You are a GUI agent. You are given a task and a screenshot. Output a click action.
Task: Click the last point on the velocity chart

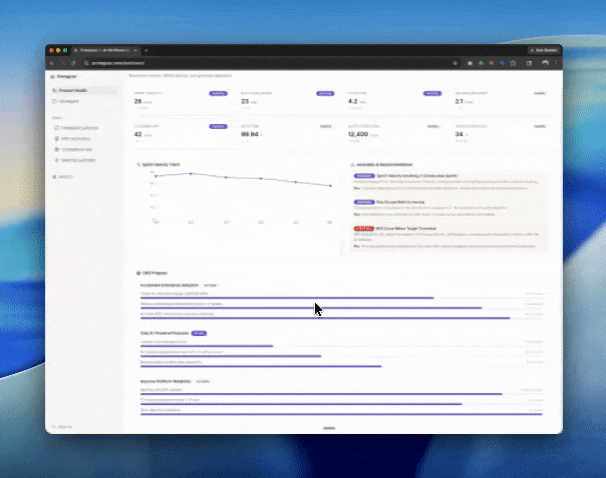(x=330, y=185)
